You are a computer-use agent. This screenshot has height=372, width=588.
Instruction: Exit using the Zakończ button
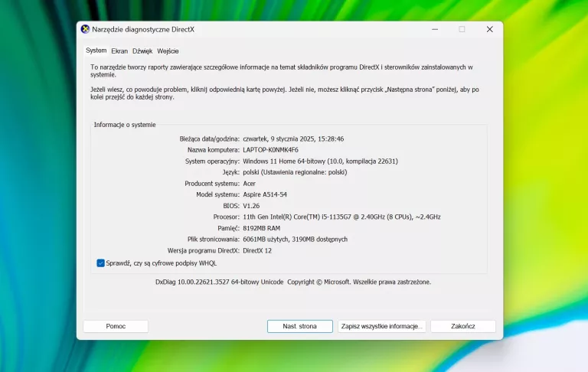[462, 326]
